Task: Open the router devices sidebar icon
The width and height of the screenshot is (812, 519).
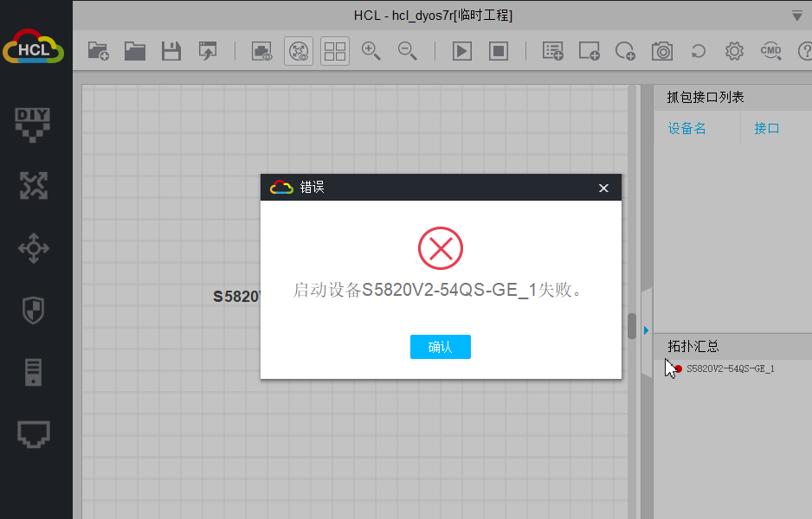Action: (34, 185)
